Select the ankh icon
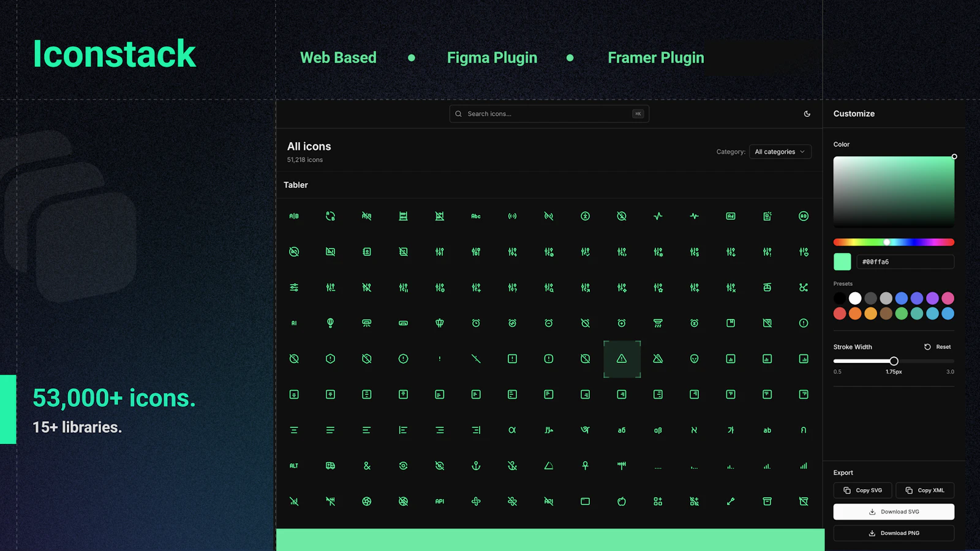 coord(586,466)
